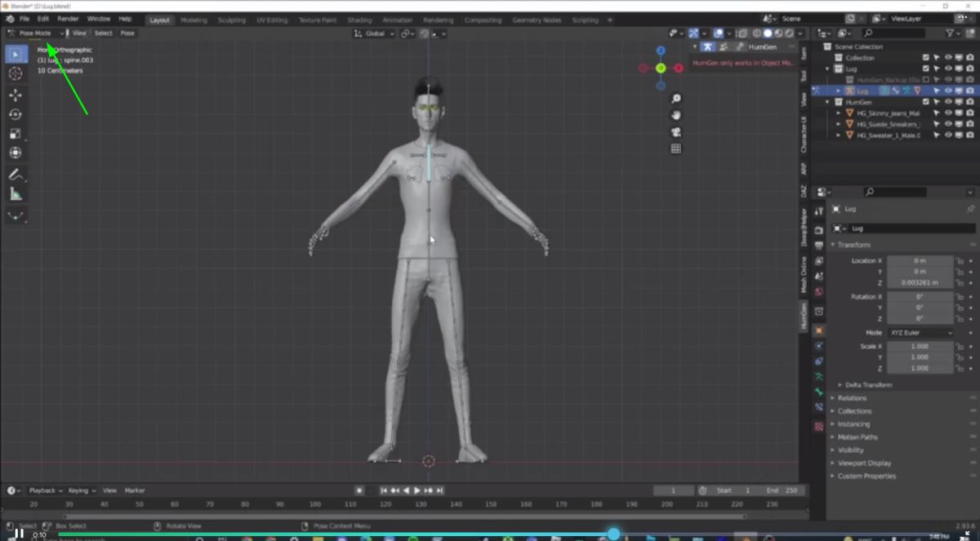Activate the Annotate pencil tool

tap(15, 175)
